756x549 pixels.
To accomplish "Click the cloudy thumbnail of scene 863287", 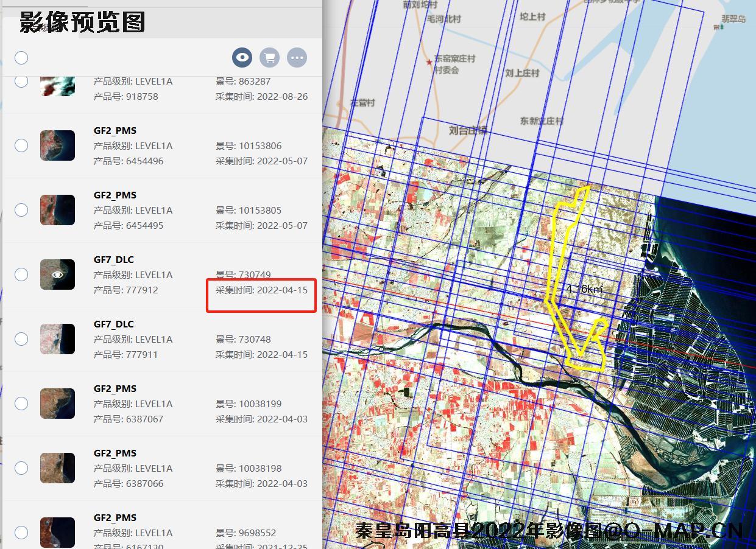I will (57, 86).
